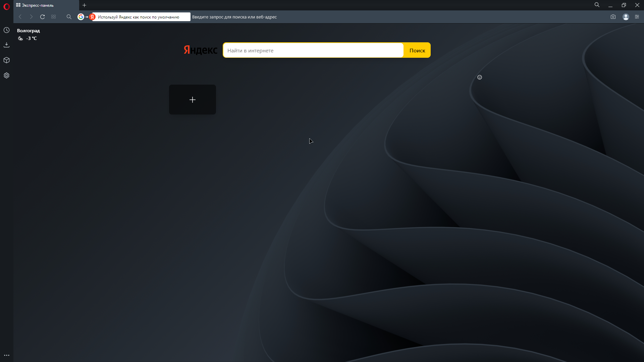Viewport: 644px width, 362px height.
Task: Click the weather icon beside -3 °C
Action: point(20,38)
